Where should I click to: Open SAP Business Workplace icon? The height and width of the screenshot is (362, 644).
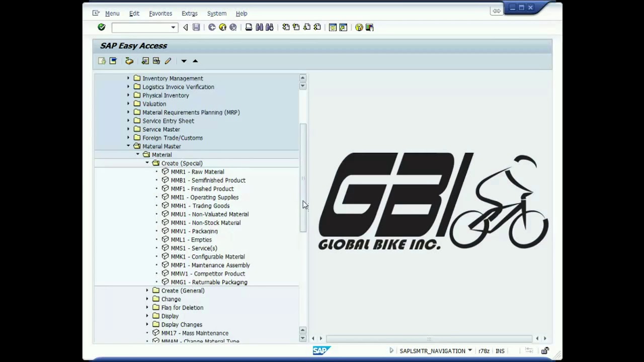[129, 61]
